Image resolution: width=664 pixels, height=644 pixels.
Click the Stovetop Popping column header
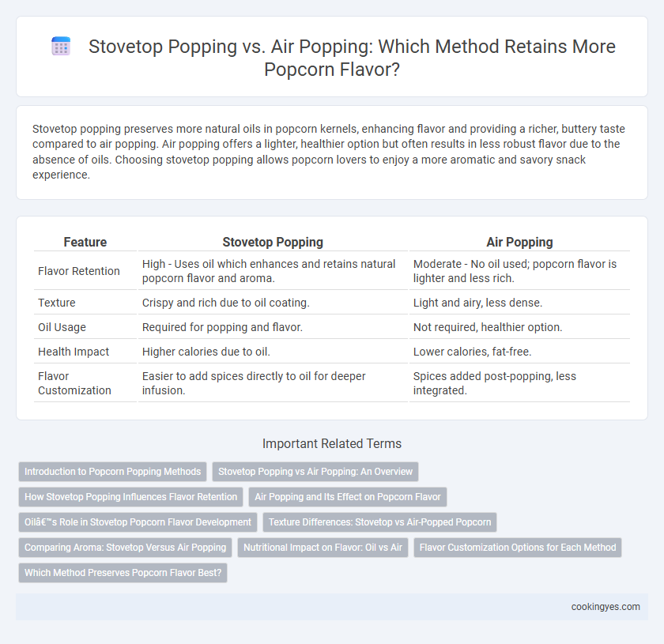273,242
